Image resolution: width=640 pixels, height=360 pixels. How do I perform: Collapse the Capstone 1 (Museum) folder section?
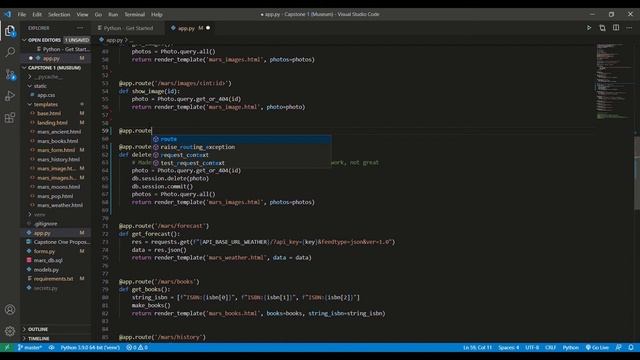tap(56, 68)
